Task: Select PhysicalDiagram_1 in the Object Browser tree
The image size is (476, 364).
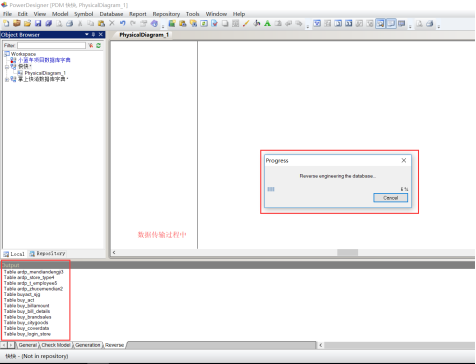Action: click(45, 73)
